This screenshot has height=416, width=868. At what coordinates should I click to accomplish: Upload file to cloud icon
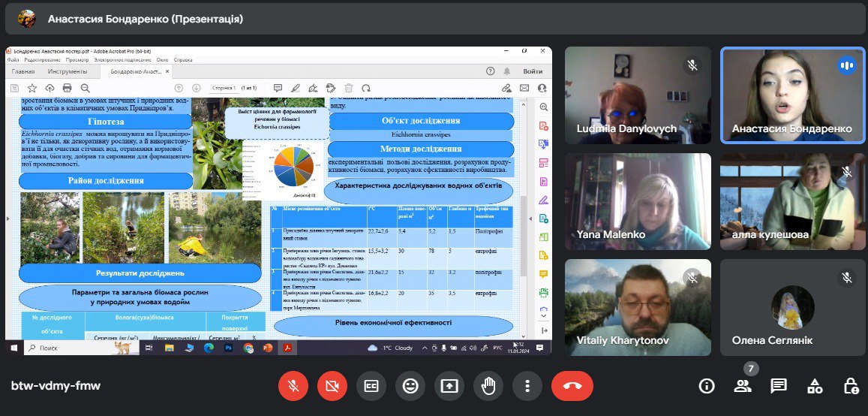tap(50, 88)
